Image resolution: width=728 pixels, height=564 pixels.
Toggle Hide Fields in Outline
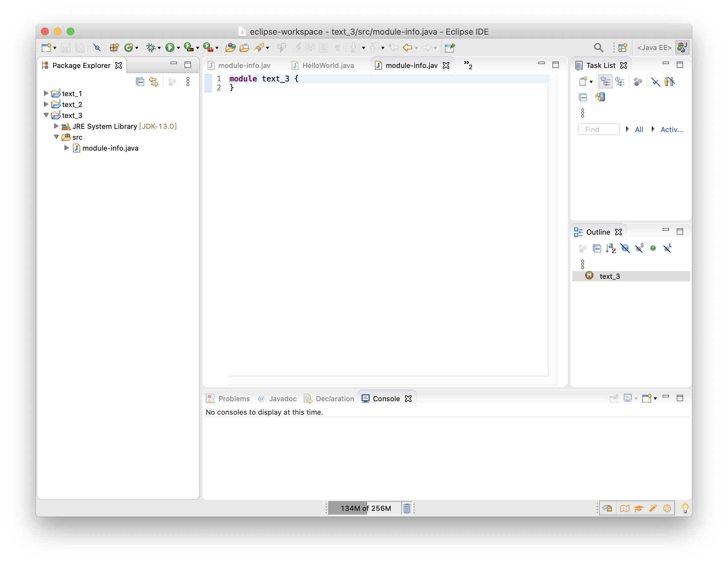pos(625,248)
